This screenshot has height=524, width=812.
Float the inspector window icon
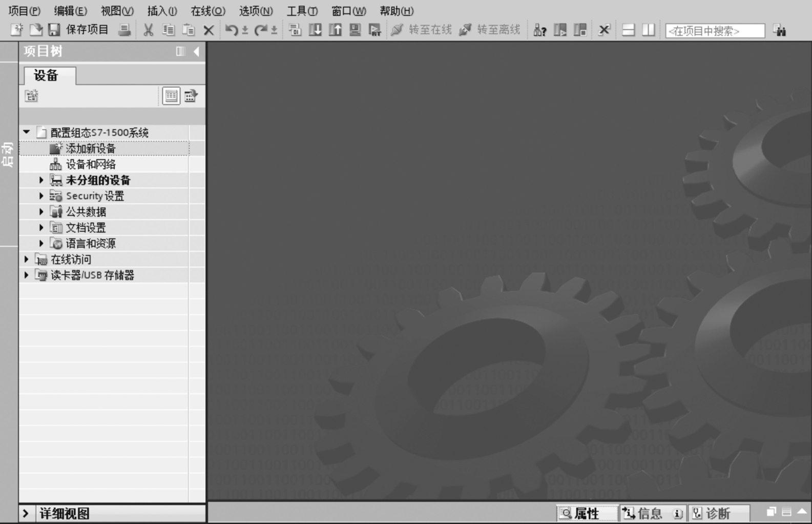tap(772, 512)
